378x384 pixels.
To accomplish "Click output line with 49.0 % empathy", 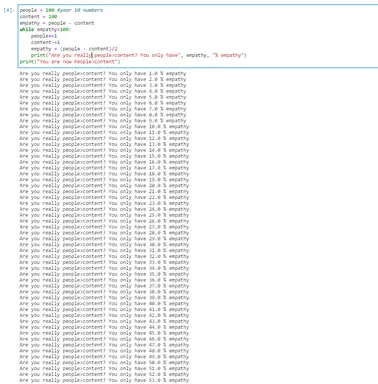I will [104, 357].
